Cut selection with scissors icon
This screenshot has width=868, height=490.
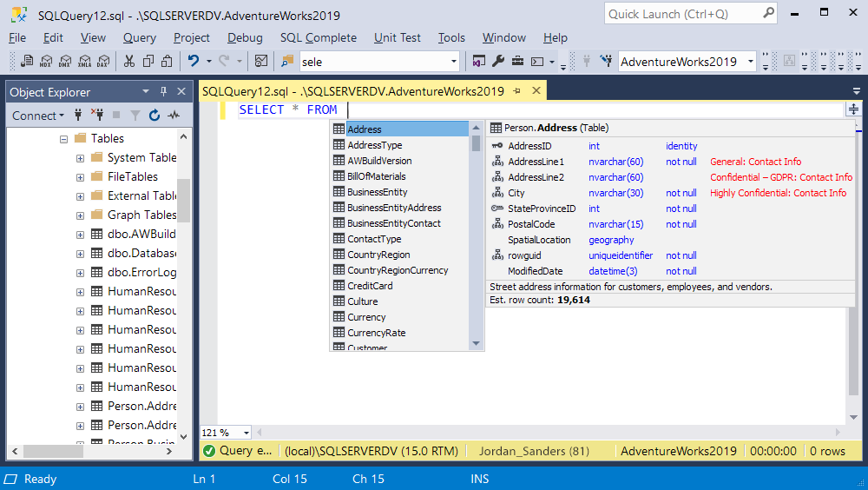[129, 61]
